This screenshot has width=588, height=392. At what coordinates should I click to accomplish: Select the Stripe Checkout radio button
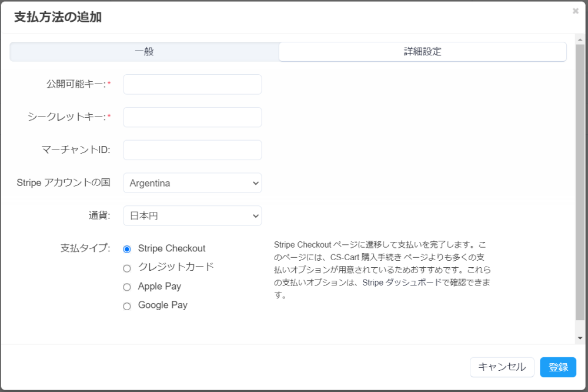pos(127,249)
